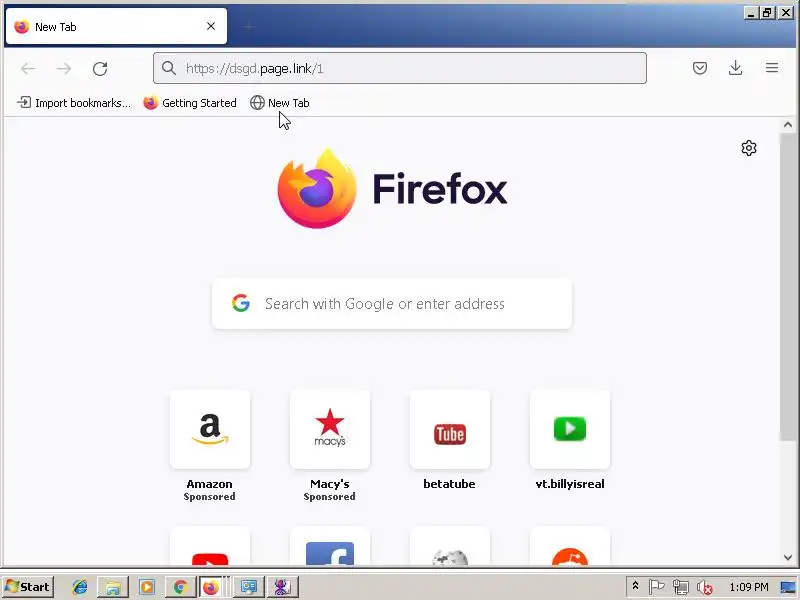The height and width of the screenshot is (600, 800).
Task: Click the vertical scrollbar thumb
Action: pyautogui.click(x=787, y=286)
